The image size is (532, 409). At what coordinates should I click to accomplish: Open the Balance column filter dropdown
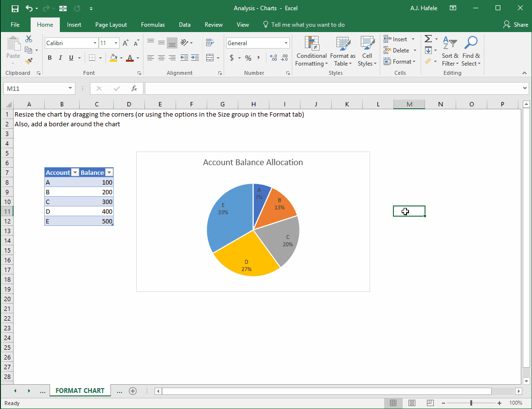[109, 172]
